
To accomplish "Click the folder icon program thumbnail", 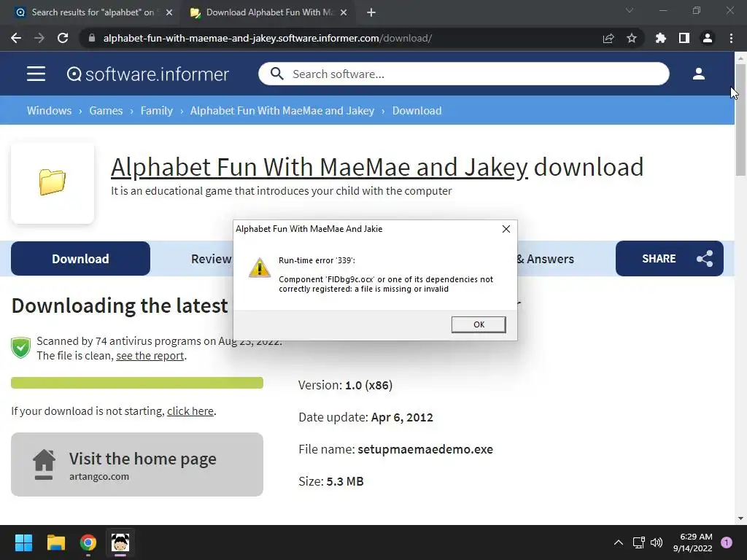I will pos(53,182).
